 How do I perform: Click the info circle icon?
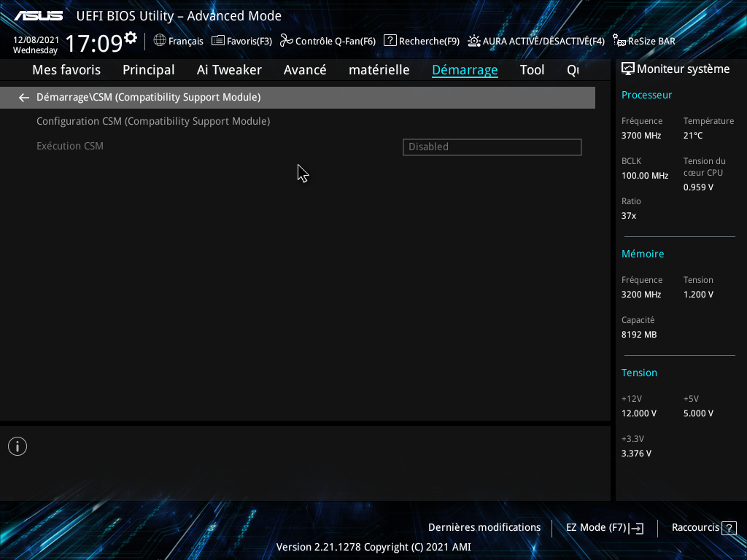pos(18,446)
